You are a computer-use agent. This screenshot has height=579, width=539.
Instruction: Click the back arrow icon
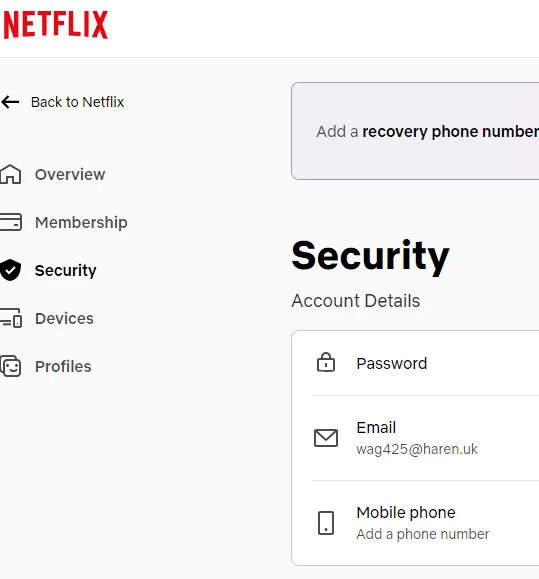click(x=10, y=102)
